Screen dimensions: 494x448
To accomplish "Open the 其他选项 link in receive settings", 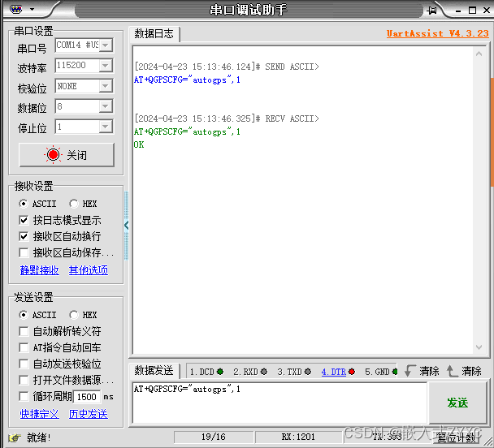I will (89, 270).
